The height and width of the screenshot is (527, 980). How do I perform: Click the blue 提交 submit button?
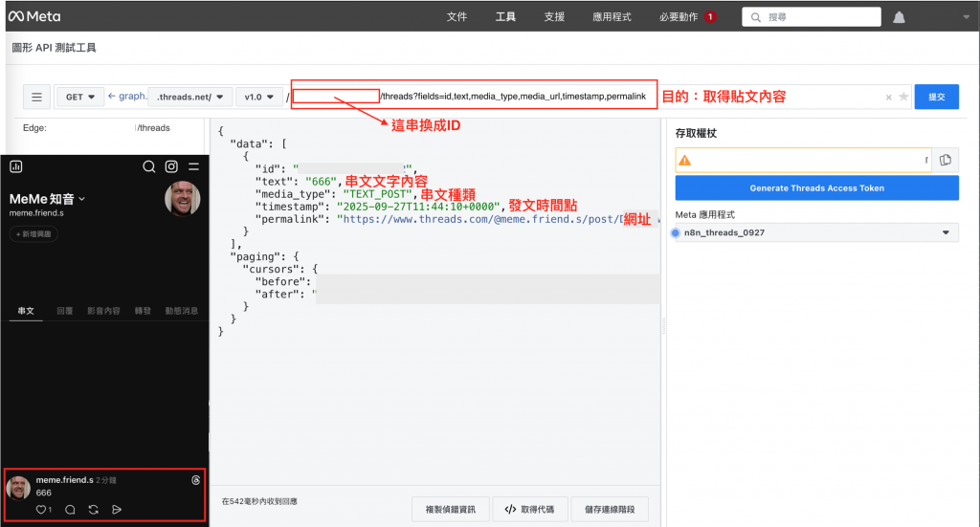tap(936, 97)
